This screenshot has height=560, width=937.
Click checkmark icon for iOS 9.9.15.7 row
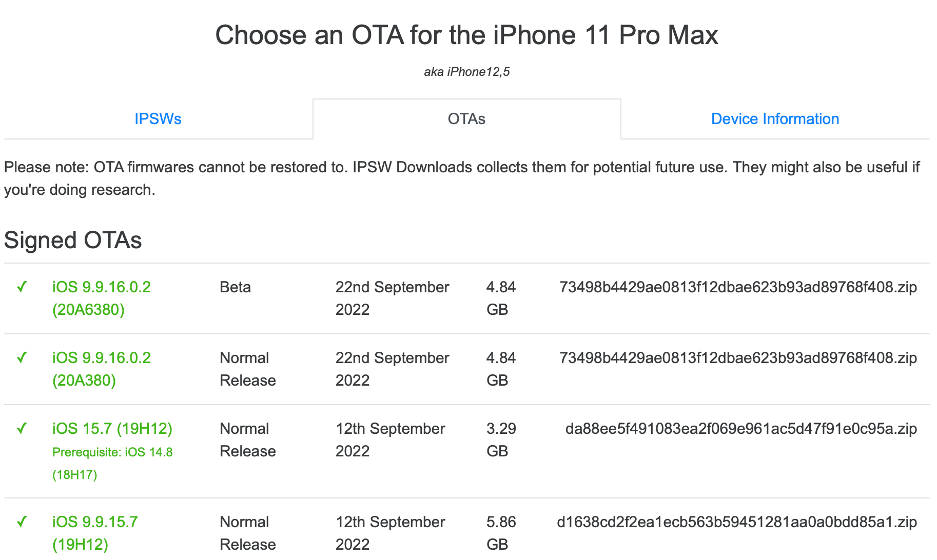(x=22, y=522)
